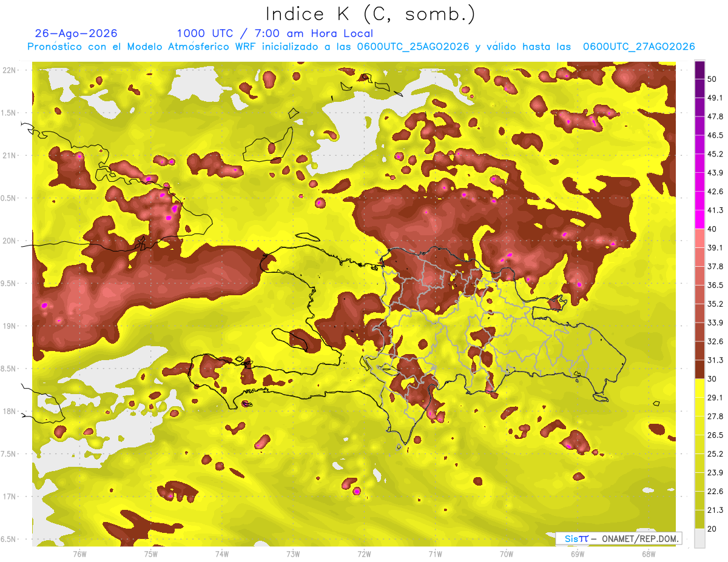Select the date text "26-Ago-2026"
This screenshot has width=728, height=562.
[x=76, y=33]
